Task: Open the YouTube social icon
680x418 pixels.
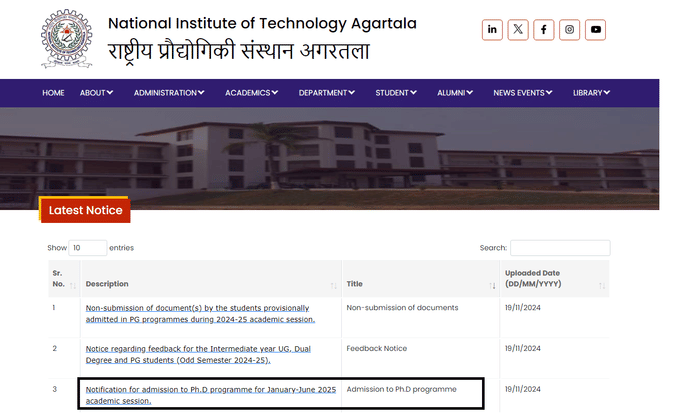Action: [x=595, y=29]
